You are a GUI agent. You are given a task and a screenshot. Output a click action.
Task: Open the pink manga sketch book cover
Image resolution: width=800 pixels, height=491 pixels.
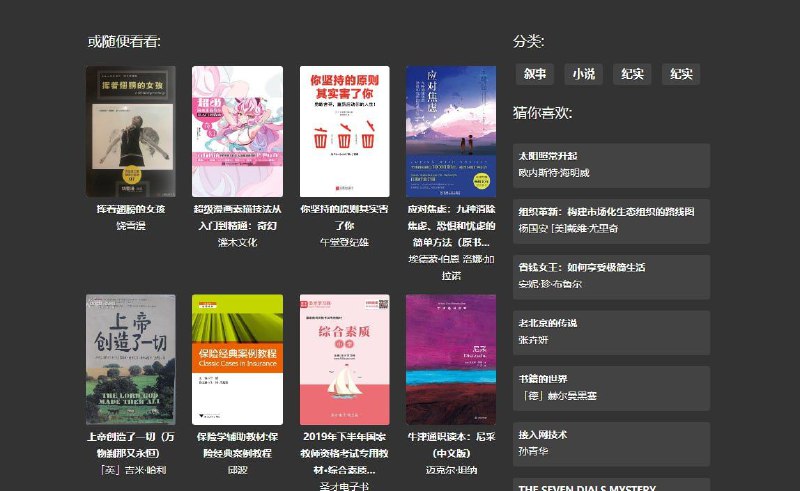pyautogui.click(x=237, y=131)
